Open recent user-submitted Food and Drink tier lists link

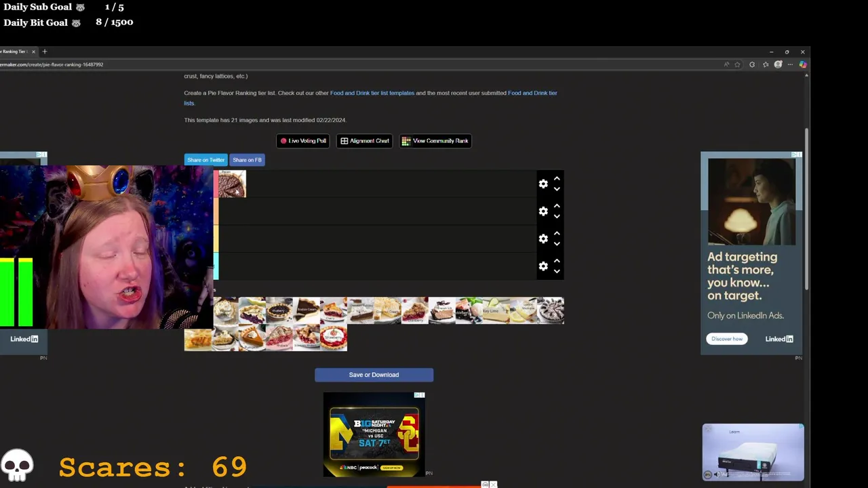coord(370,98)
